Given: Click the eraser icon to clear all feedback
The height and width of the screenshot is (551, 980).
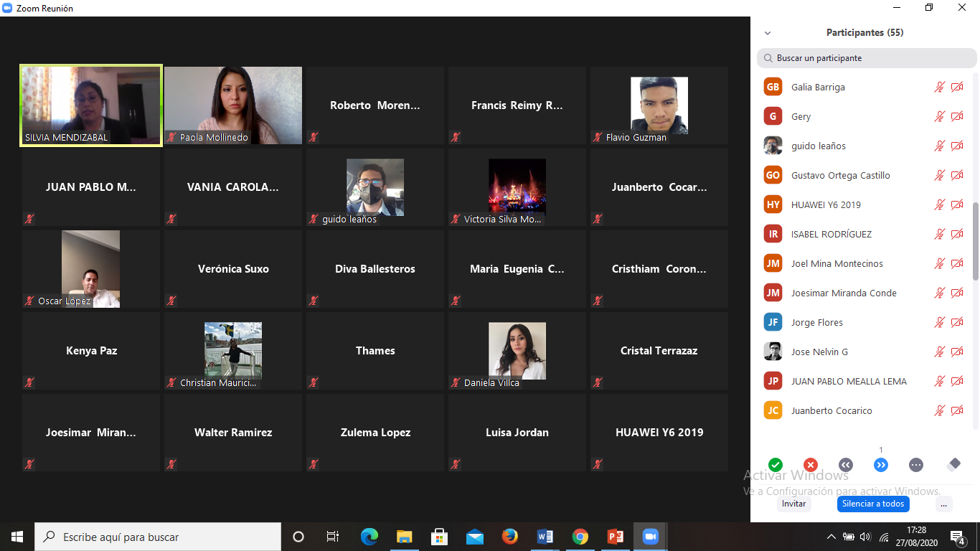Looking at the screenshot, I should pyautogui.click(x=953, y=465).
